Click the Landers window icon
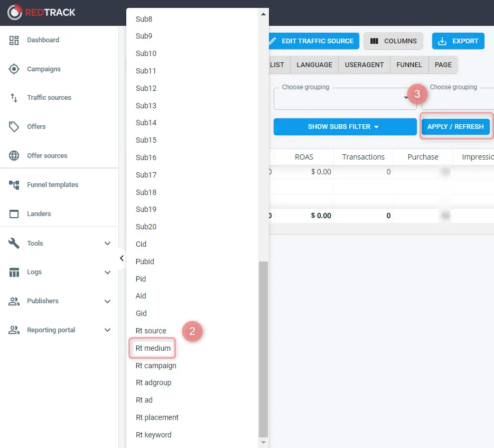Image resolution: width=494 pixels, height=448 pixels. 14,214
